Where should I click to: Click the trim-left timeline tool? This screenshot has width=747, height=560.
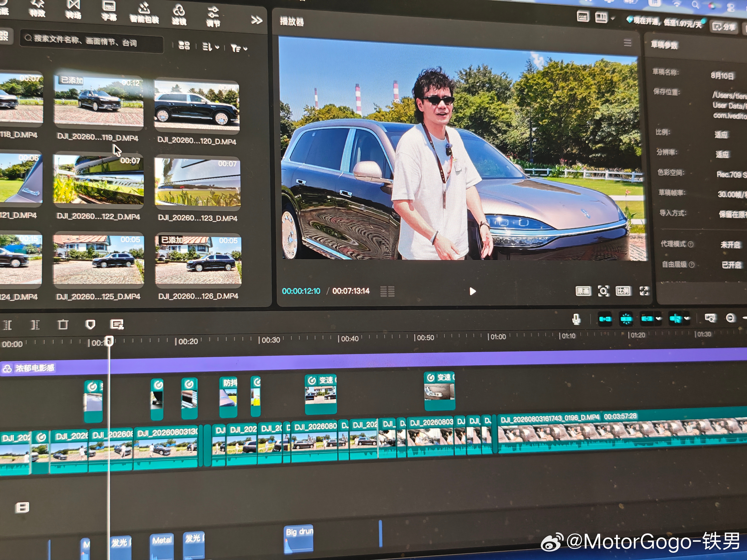pyautogui.click(x=7, y=325)
